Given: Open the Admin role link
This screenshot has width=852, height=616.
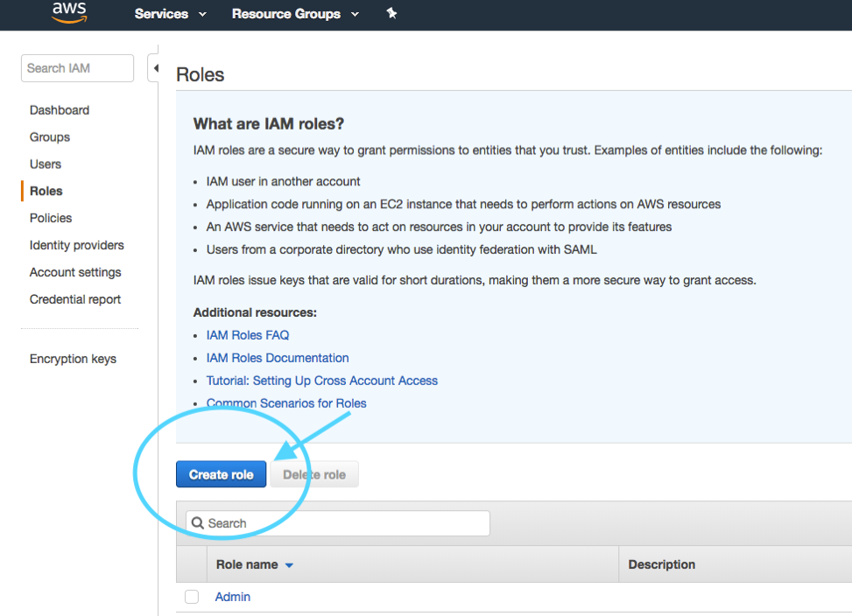Looking at the screenshot, I should pyautogui.click(x=233, y=597).
